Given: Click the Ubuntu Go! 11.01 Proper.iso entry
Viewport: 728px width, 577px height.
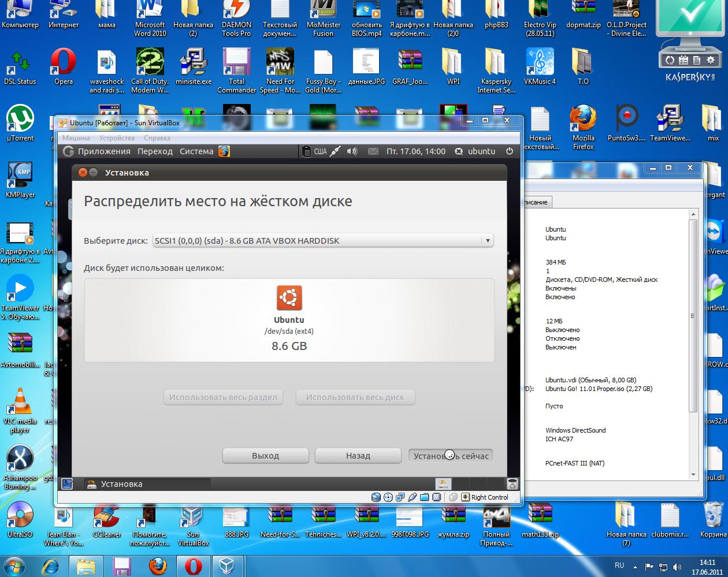Looking at the screenshot, I should click(599, 389).
